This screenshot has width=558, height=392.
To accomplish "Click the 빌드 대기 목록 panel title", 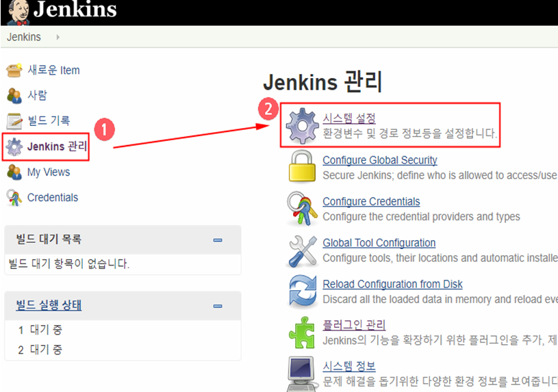I will click(49, 239).
